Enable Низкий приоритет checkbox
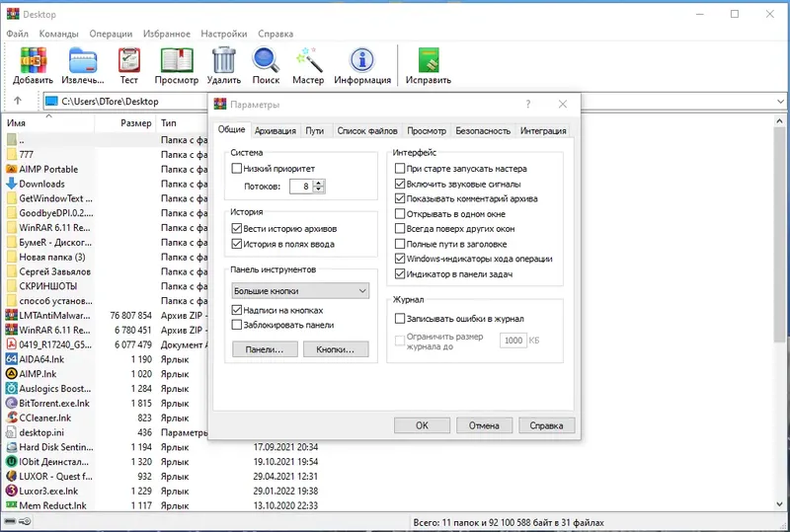 click(x=237, y=168)
